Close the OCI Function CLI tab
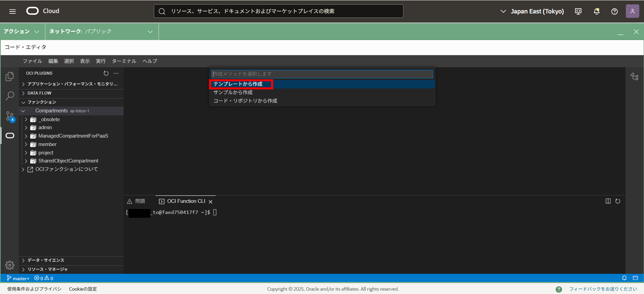644x294 pixels. [x=210, y=202]
